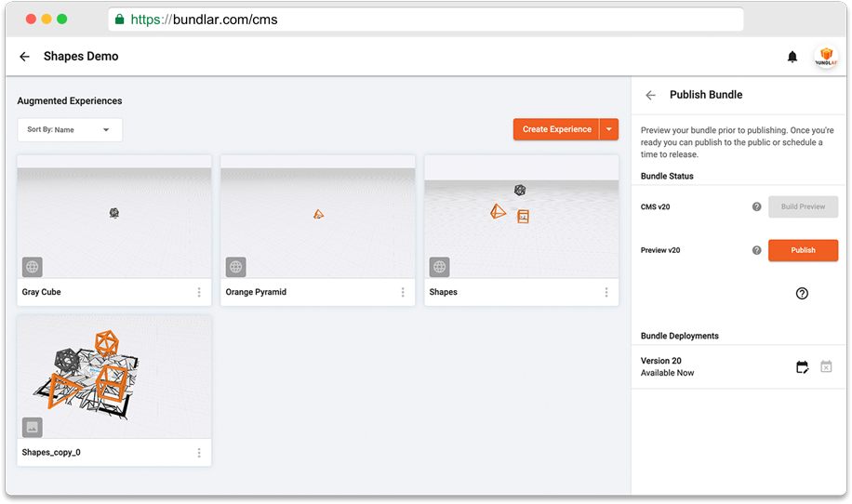The image size is (852, 504).
Task: Click image icon on Shapes_copy_0 card
Action: coord(33,428)
